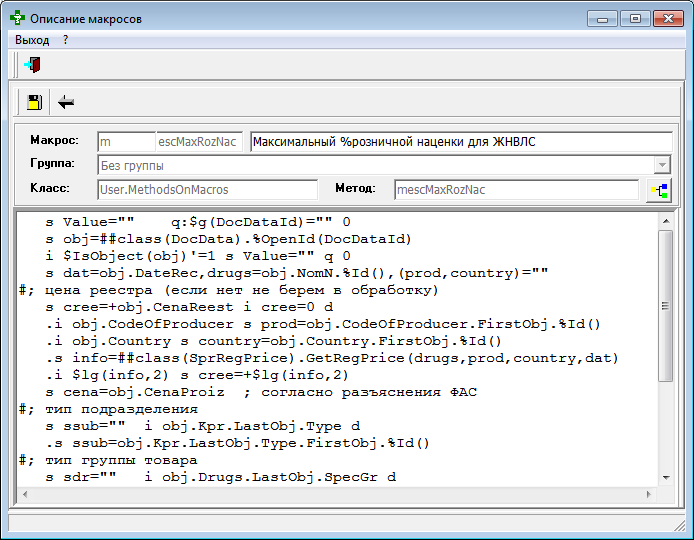The height and width of the screenshot is (540, 694).
Task: Save macro with the floppy disk icon
Action: pos(34,101)
